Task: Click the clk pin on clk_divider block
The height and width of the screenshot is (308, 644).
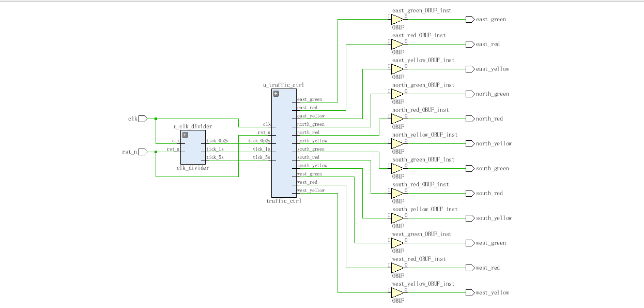Action: 176,141
